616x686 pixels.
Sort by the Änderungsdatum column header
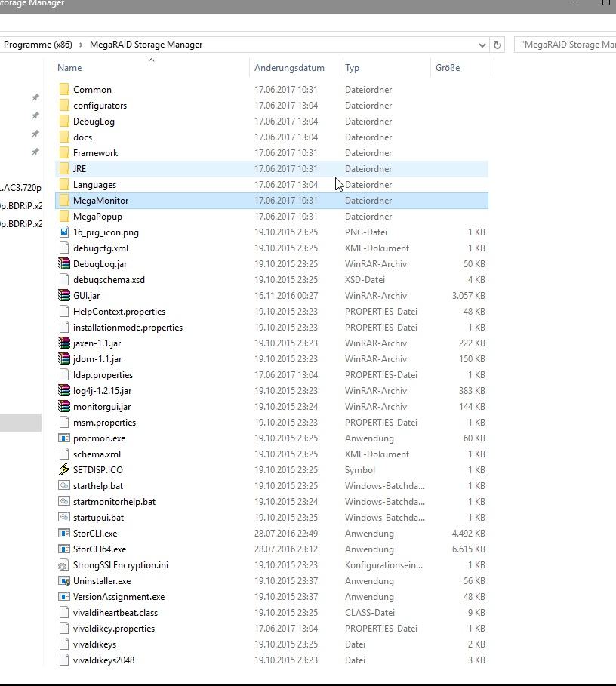coord(294,68)
